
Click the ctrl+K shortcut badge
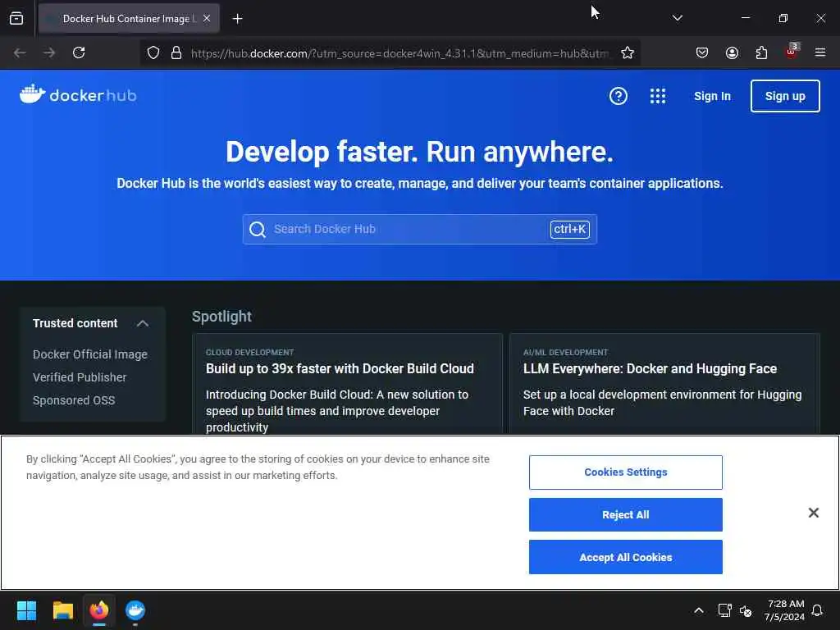[x=569, y=230]
